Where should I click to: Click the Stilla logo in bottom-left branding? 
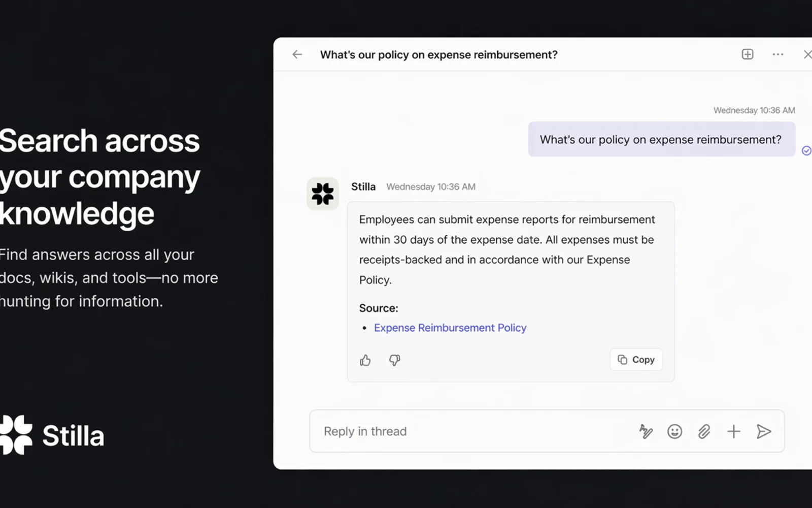click(x=52, y=435)
